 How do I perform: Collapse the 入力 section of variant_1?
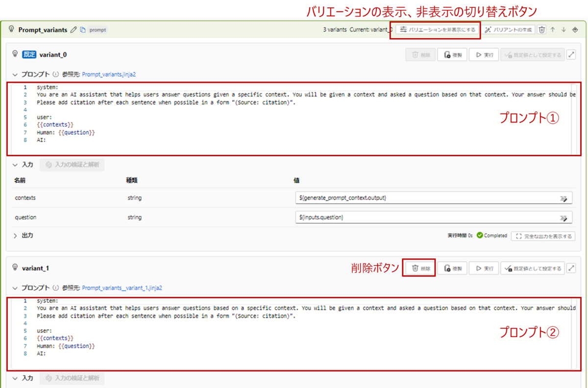click(16, 379)
